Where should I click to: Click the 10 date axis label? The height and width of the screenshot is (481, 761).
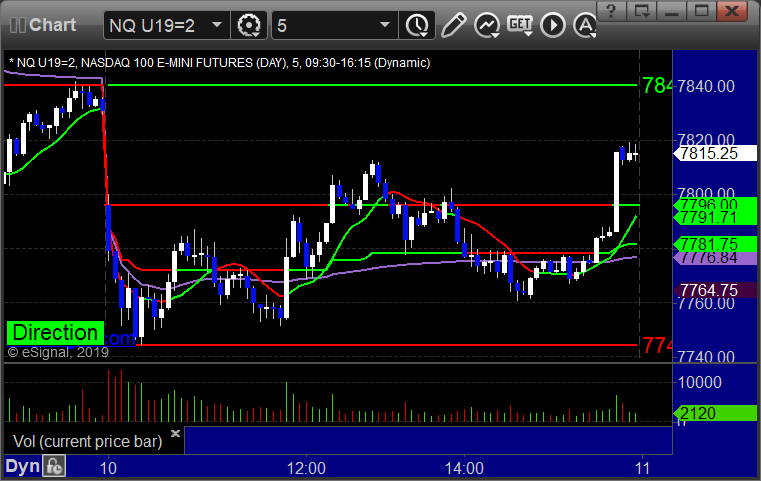tap(108, 468)
